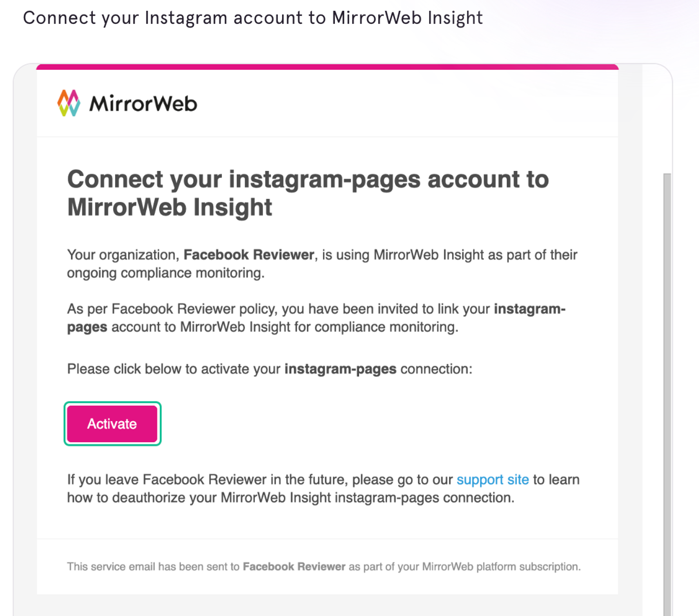Click the sentence starting 'If you leave Facebook Reviewer'
699x616 pixels.
(323, 488)
